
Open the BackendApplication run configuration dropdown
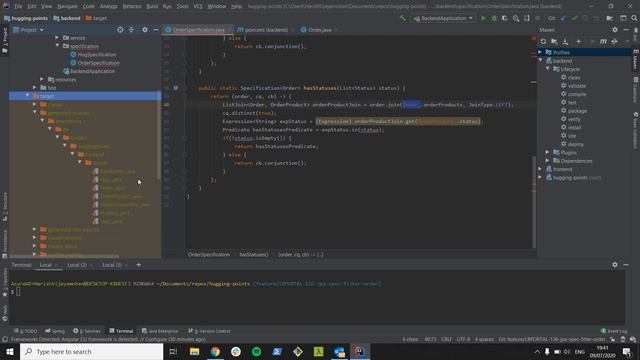[443, 18]
